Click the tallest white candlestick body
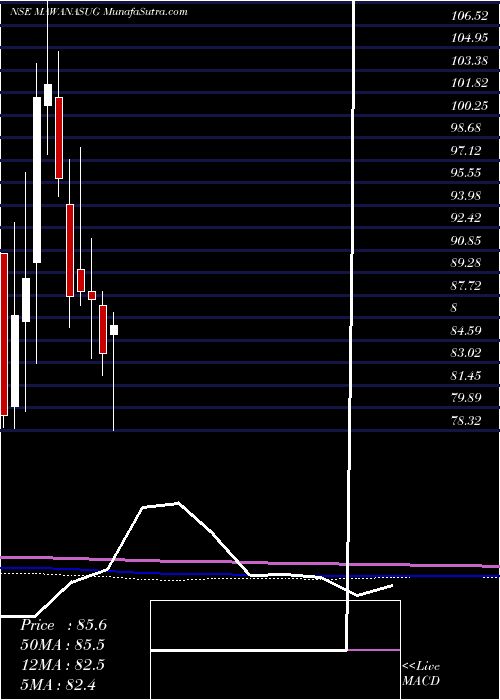Viewport: 500px width, 700px height. click(37, 180)
